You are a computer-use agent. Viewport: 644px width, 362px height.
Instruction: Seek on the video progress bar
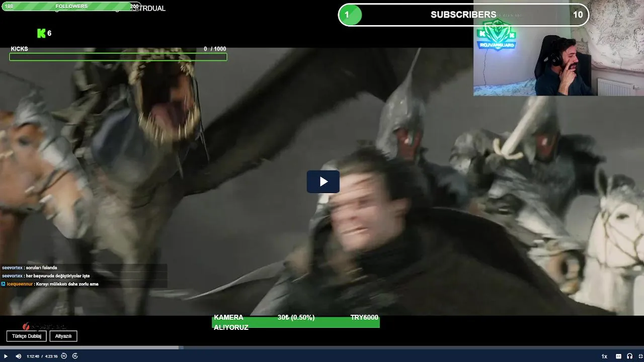pyautogui.click(x=322, y=347)
